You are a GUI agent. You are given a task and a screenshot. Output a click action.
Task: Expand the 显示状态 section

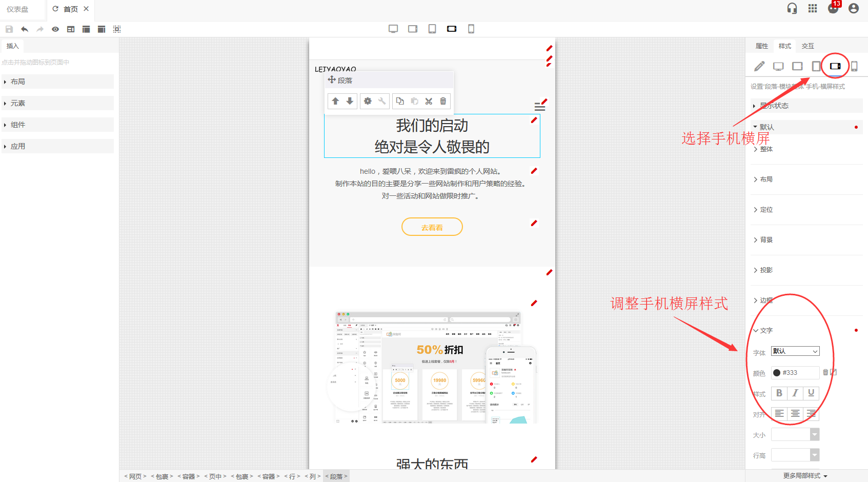coord(774,106)
